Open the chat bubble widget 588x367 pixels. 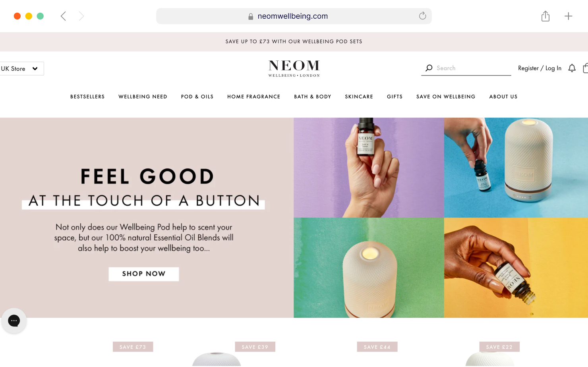pos(14,321)
